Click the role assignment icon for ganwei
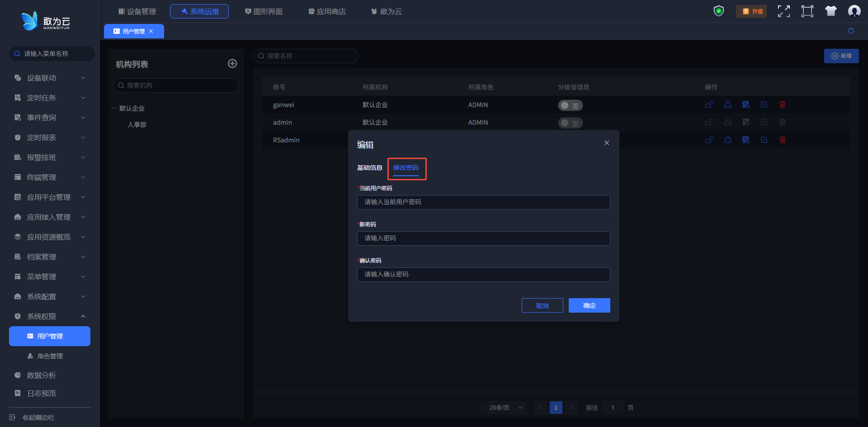This screenshot has width=868, height=427. (x=728, y=105)
